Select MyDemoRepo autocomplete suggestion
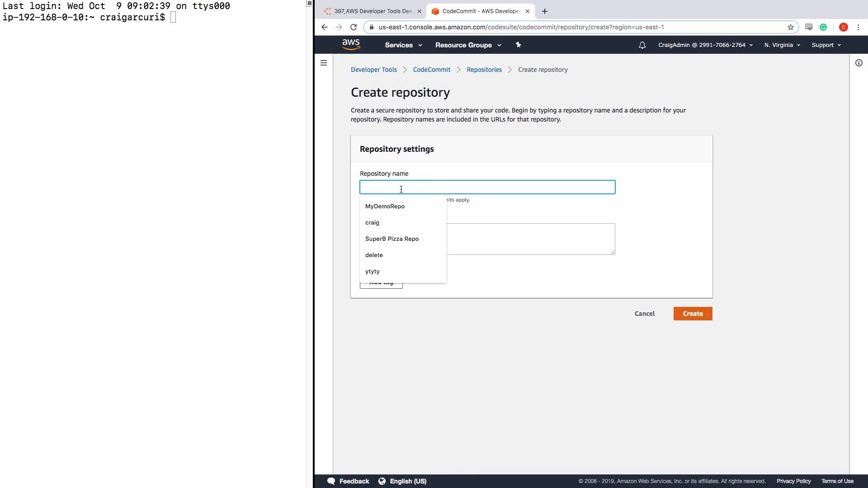The width and height of the screenshot is (868, 488). [385, 206]
